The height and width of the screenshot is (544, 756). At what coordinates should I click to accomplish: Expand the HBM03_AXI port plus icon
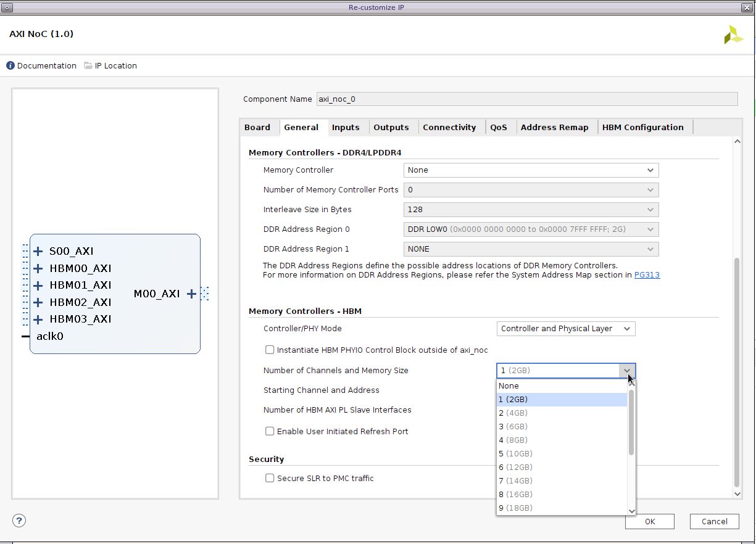pos(38,319)
